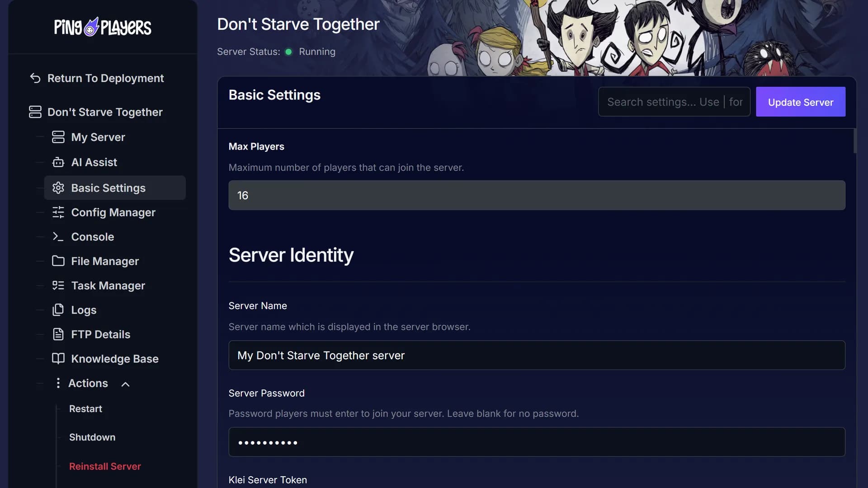Click the Max Players field showing 16

(x=537, y=195)
